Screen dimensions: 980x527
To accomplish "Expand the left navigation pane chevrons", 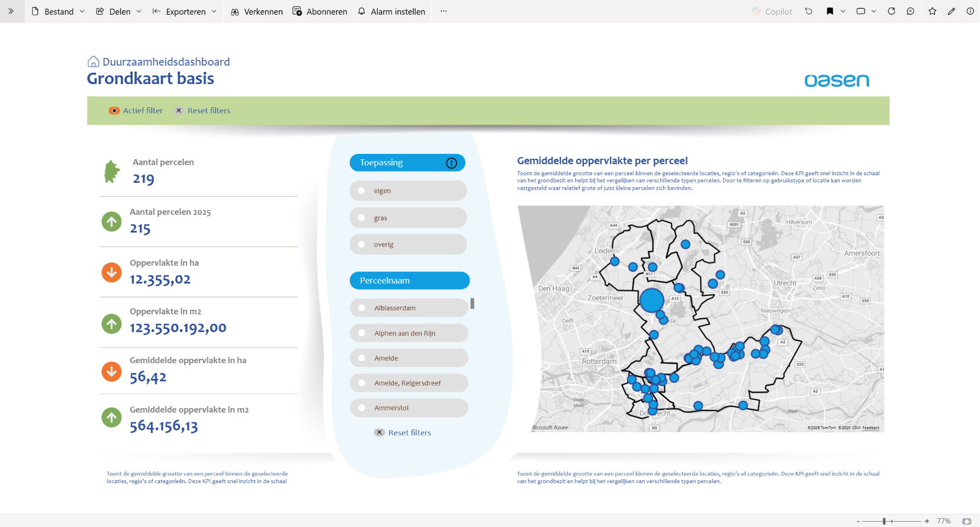I will 11,11.
